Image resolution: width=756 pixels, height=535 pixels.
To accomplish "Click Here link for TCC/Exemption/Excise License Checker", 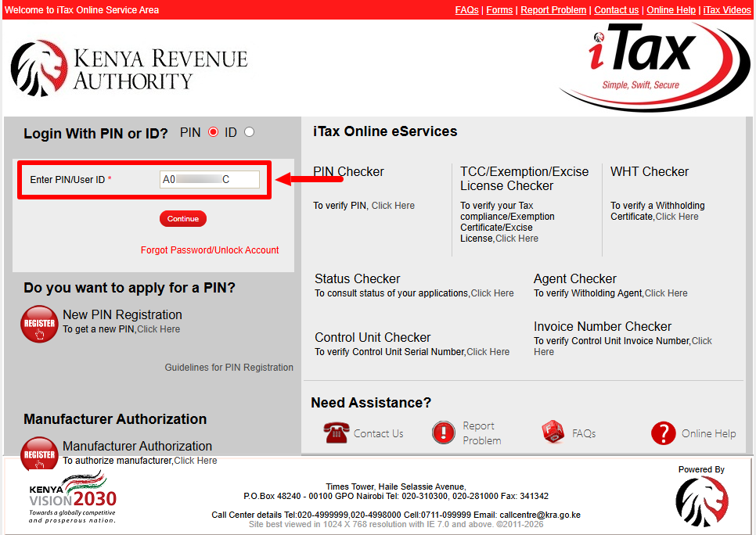I will click(x=517, y=239).
